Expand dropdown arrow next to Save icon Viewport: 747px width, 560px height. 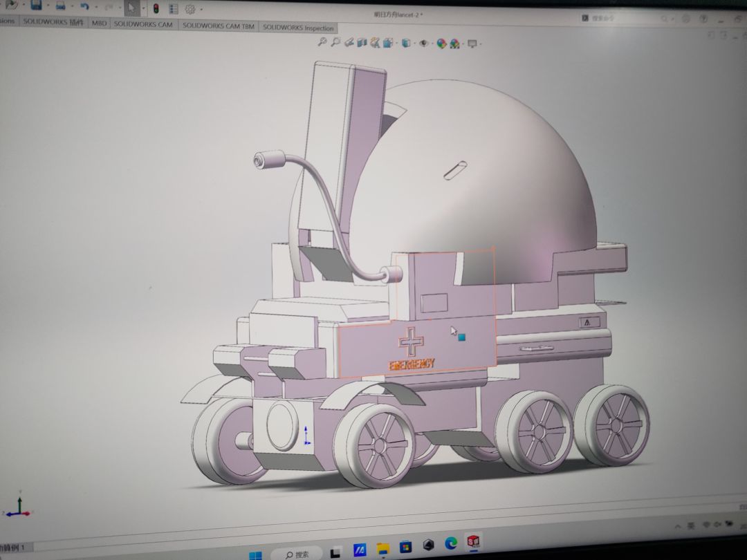[47, 7]
